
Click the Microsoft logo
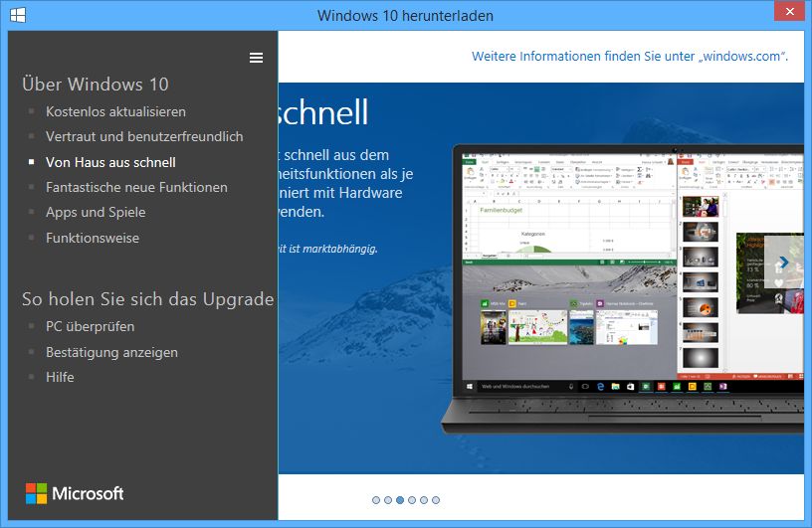click(x=75, y=493)
